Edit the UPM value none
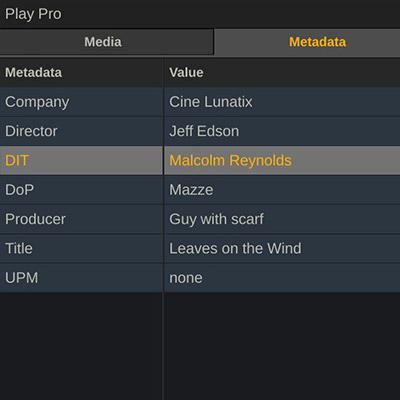This screenshot has height=400, width=400. click(x=282, y=278)
